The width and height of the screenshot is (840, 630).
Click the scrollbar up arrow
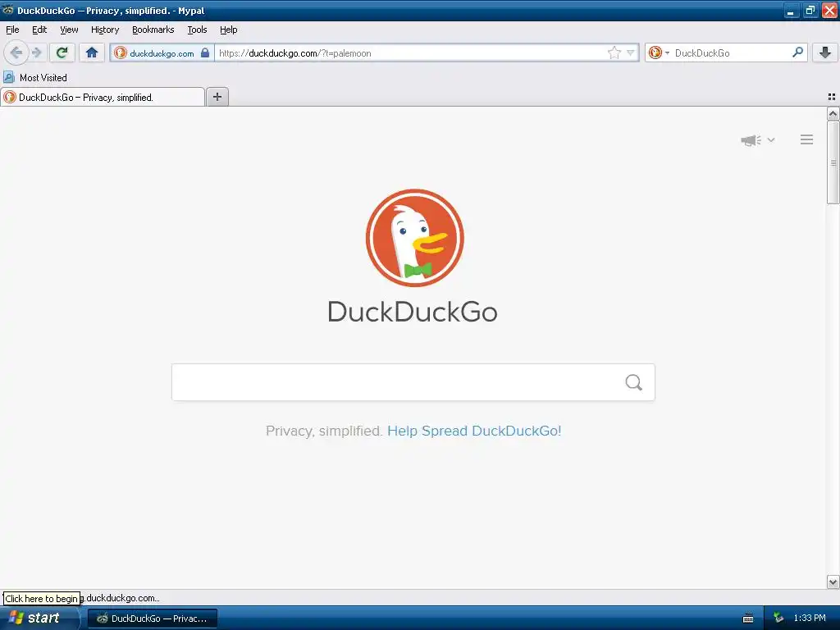pos(833,113)
